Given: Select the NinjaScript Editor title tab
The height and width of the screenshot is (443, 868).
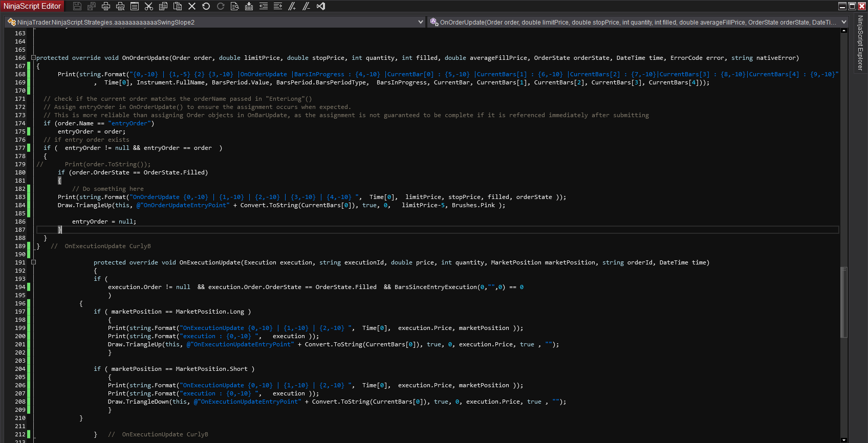Looking at the screenshot, I should (32, 6).
